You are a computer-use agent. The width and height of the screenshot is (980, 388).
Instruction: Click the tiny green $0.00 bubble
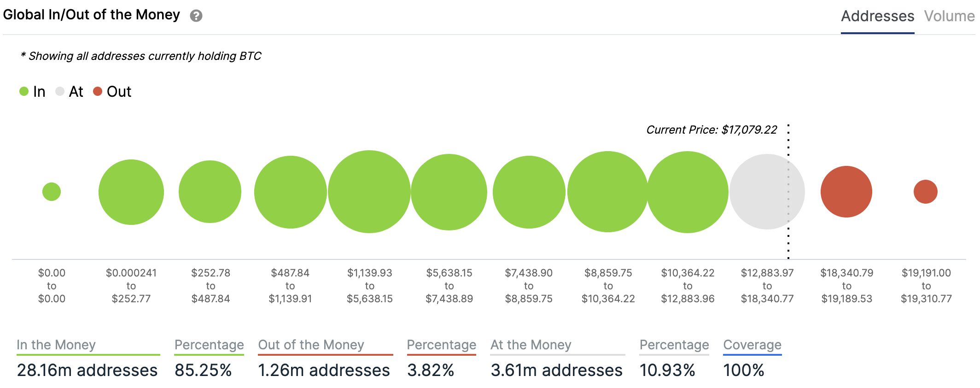(x=52, y=192)
